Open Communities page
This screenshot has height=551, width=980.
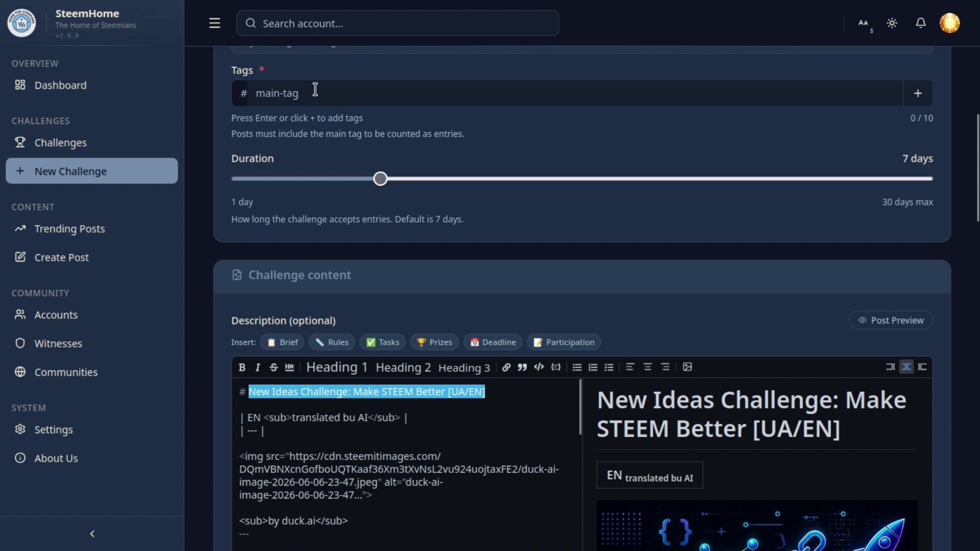point(92,372)
